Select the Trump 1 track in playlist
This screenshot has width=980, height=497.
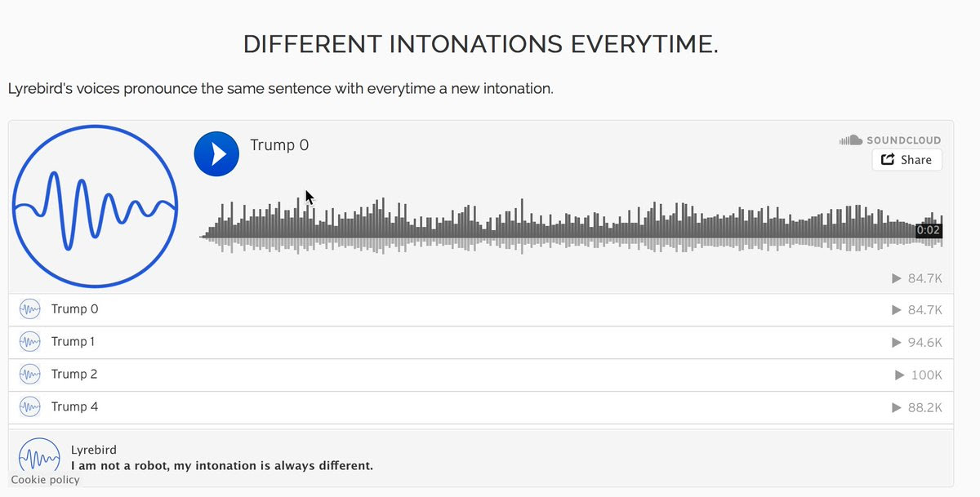tap(73, 342)
